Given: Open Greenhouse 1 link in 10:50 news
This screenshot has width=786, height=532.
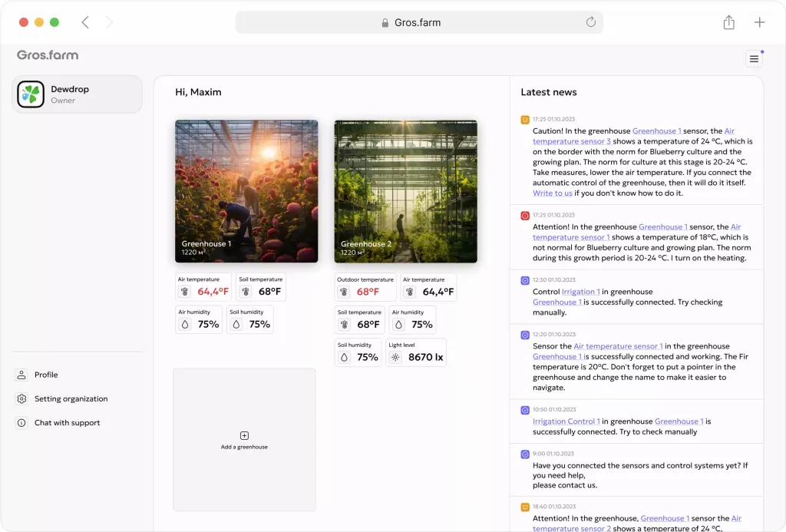Looking at the screenshot, I should click(x=679, y=421).
